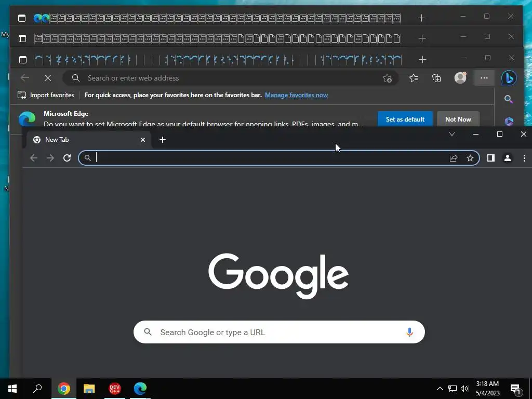Switch to Chrome on the taskbar
The height and width of the screenshot is (399, 532).
(x=64, y=389)
